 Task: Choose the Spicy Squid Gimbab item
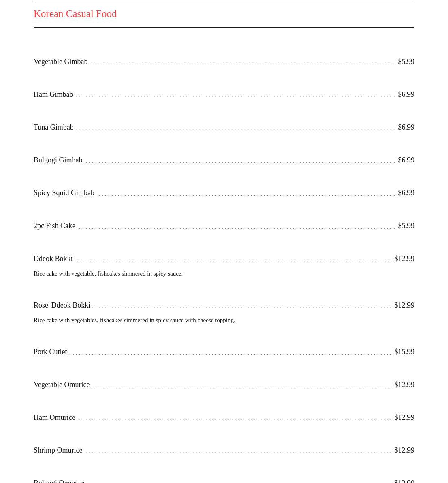[x=64, y=193]
